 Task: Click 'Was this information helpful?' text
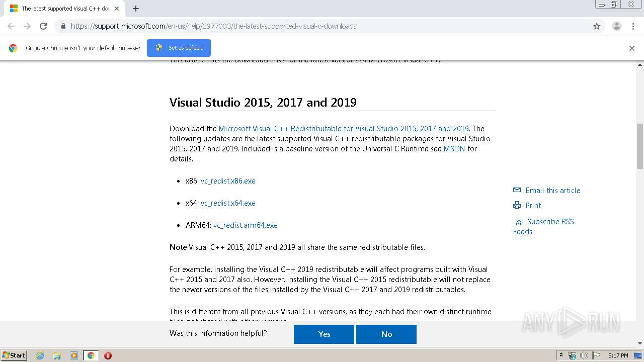(x=218, y=333)
